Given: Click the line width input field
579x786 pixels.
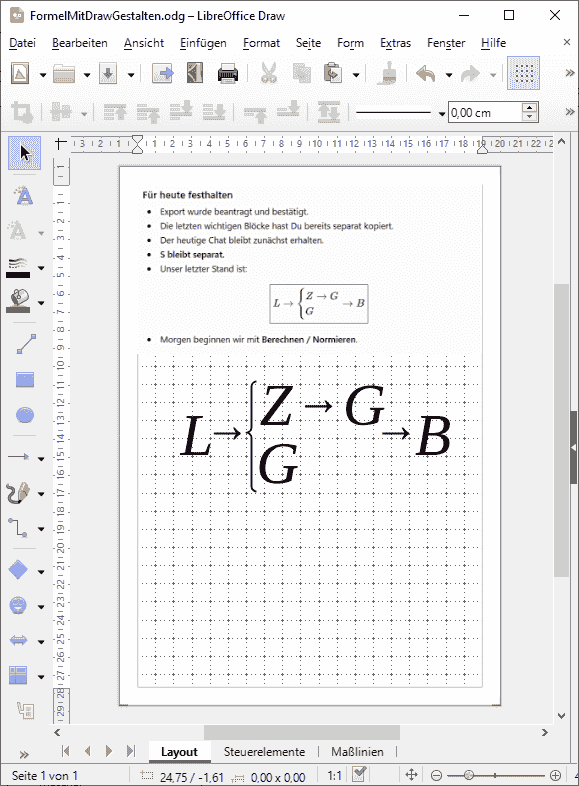Looking at the screenshot, I should pyautogui.click(x=485, y=113).
